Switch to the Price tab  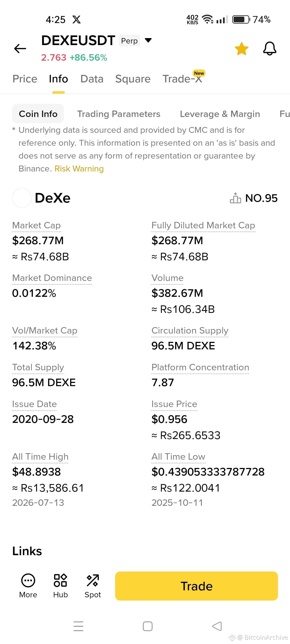[x=25, y=79]
